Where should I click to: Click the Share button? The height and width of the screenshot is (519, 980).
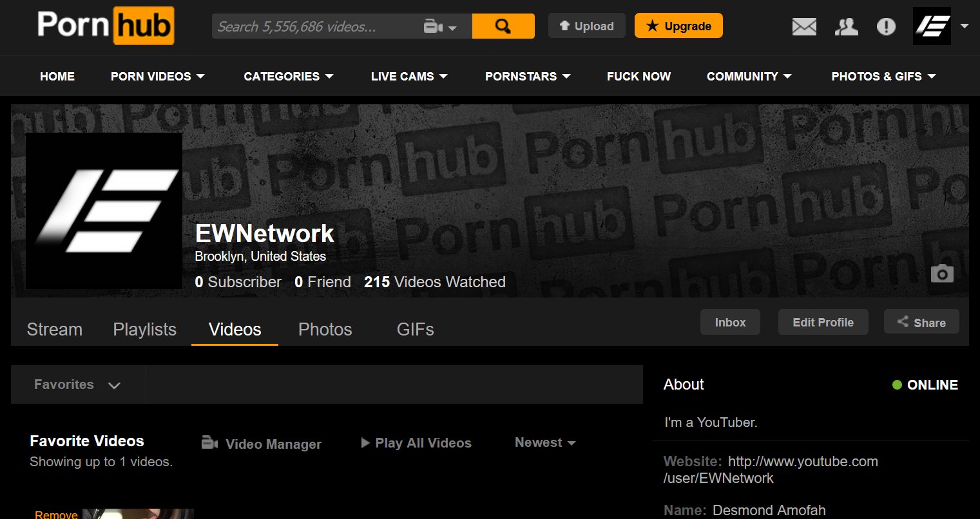(x=921, y=322)
